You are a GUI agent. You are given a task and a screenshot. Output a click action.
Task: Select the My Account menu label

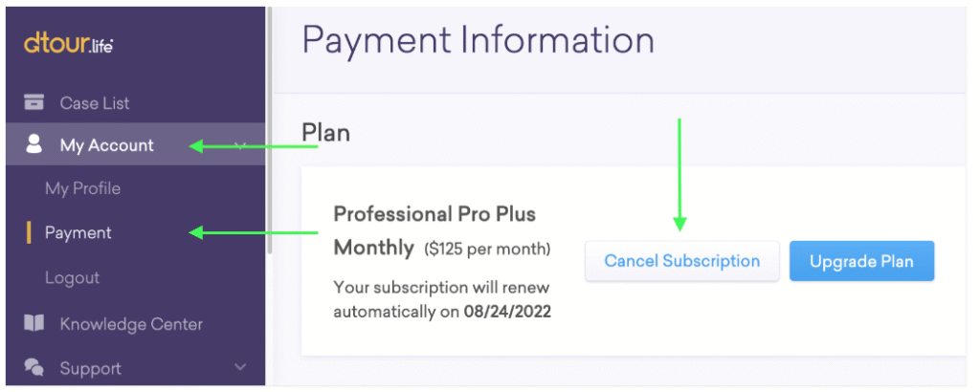106,145
